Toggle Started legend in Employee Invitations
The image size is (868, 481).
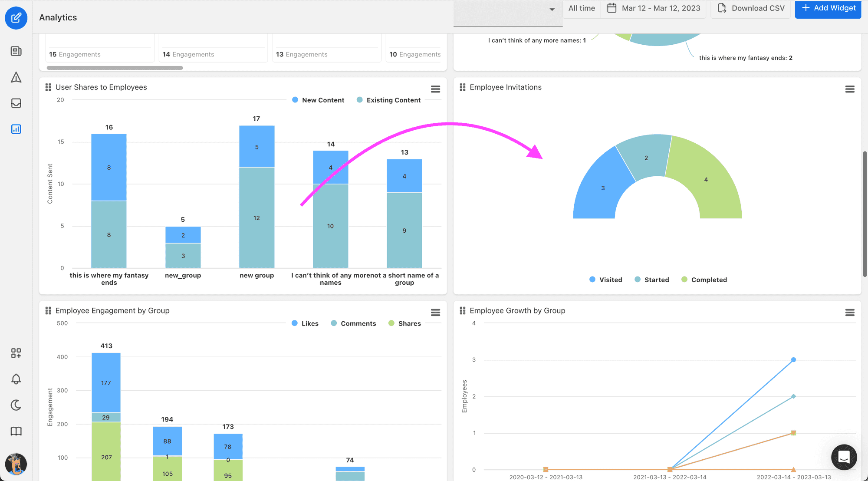click(x=651, y=280)
